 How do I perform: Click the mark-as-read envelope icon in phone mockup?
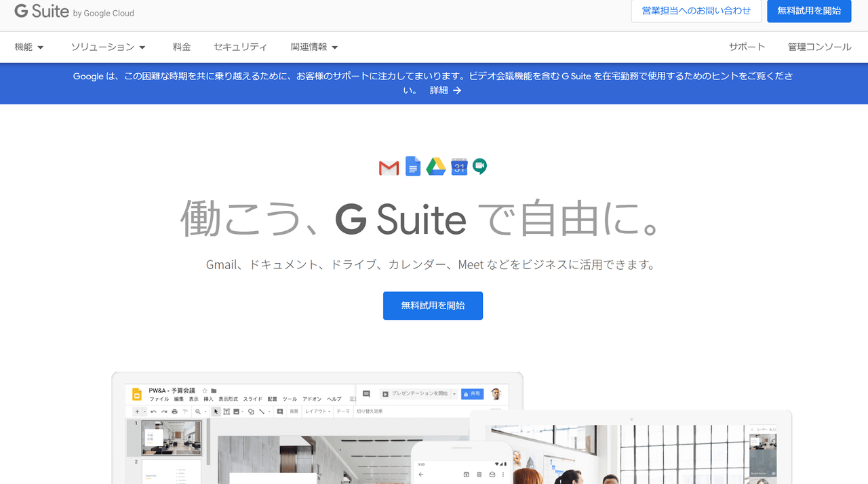(x=492, y=475)
